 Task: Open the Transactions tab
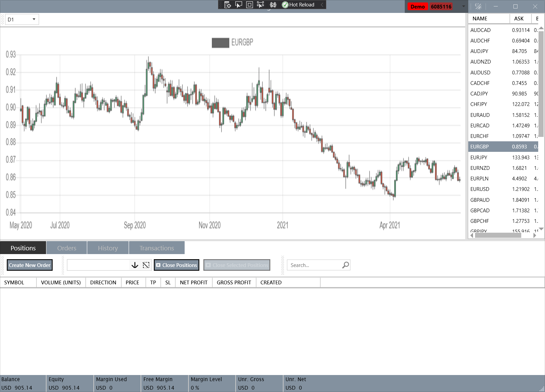tap(157, 248)
